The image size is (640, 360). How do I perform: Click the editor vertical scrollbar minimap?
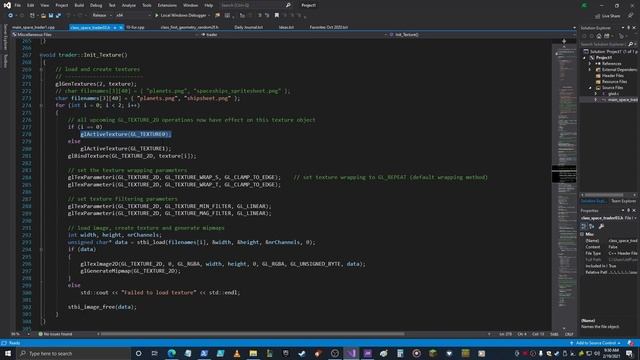click(564, 186)
